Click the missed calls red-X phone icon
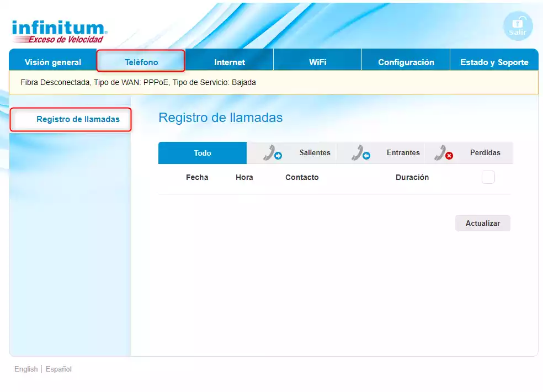This screenshot has height=392, width=543. (443, 153)
